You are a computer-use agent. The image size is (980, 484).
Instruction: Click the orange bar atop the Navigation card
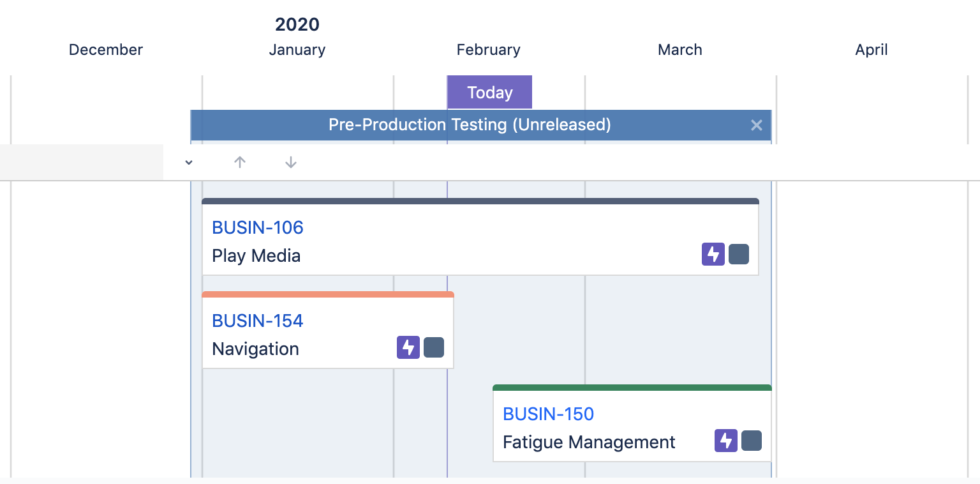point(328,294)
